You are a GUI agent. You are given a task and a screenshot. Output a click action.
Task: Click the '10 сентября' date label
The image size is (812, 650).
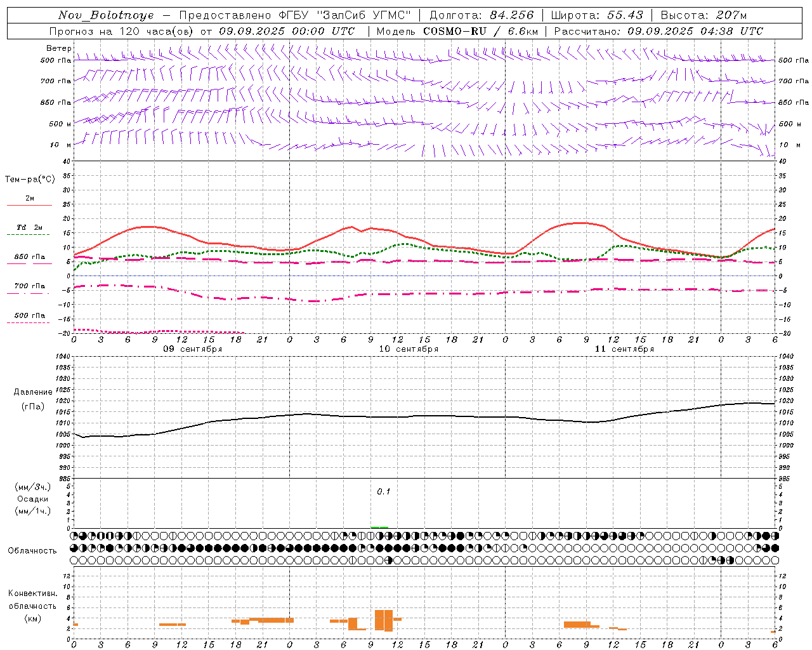pos(409,349)
